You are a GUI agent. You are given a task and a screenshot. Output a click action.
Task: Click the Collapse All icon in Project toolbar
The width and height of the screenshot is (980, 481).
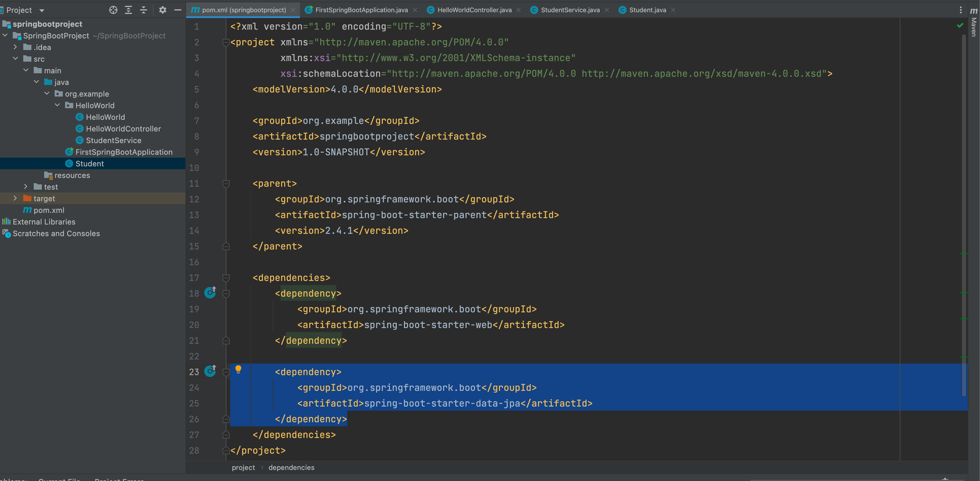(143, 10)
